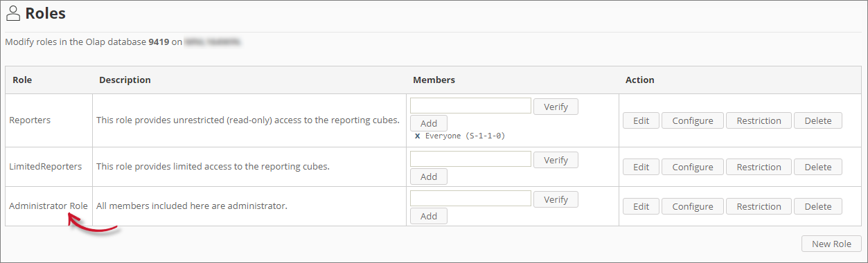
Task: Configure the Reporters role
Action: pyautogui.click(x=693, y=120)
